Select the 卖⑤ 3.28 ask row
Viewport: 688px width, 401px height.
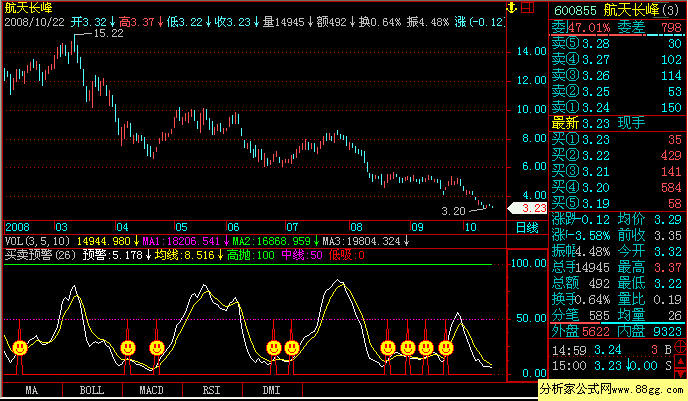[616, 43]
